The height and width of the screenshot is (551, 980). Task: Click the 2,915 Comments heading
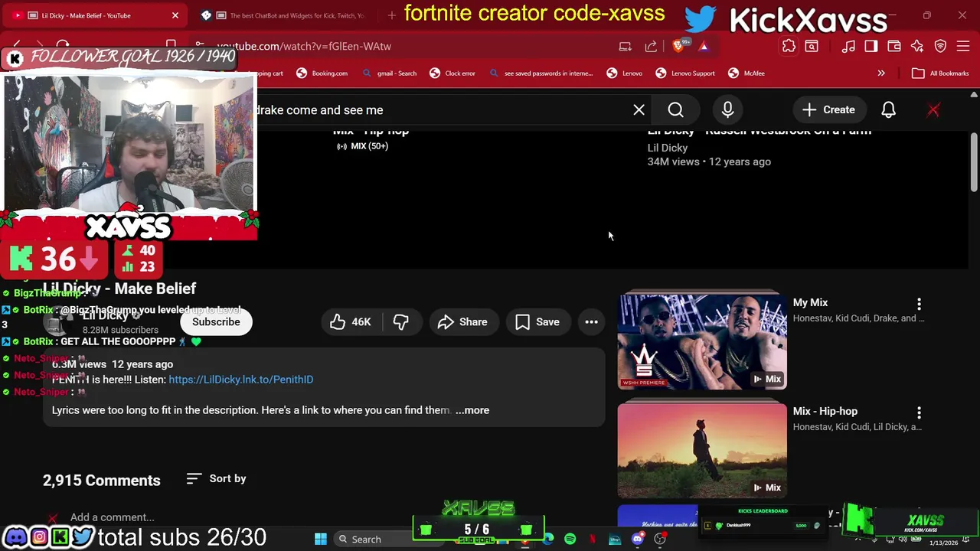point(102,481)
